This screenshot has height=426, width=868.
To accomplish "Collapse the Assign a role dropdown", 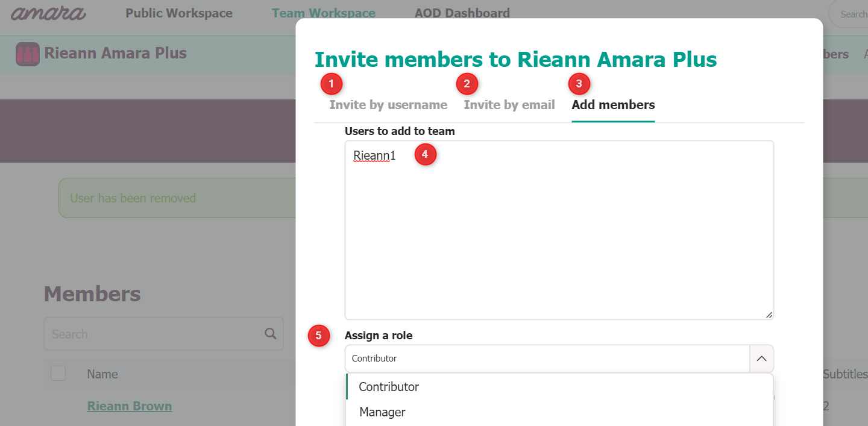I will tap(761, 359).
